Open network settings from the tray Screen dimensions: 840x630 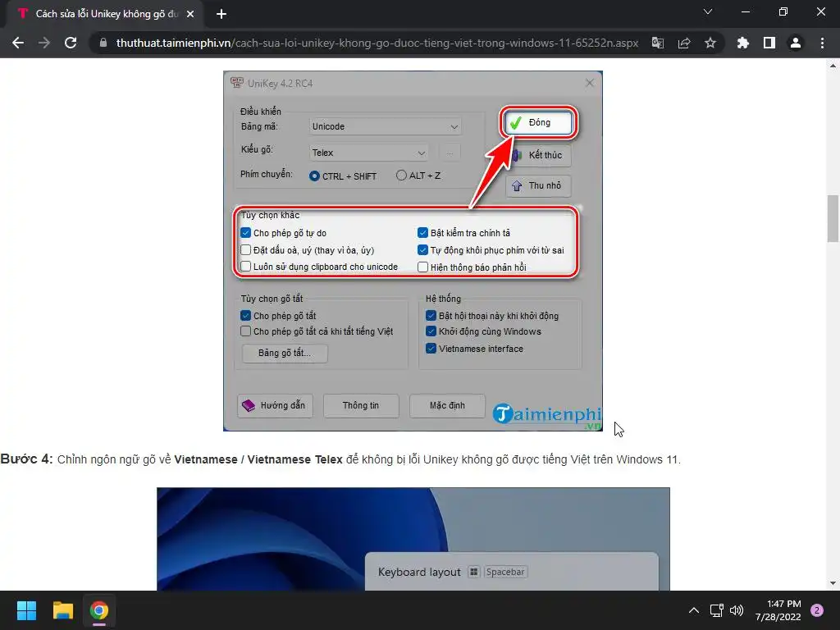click(716, 610)
